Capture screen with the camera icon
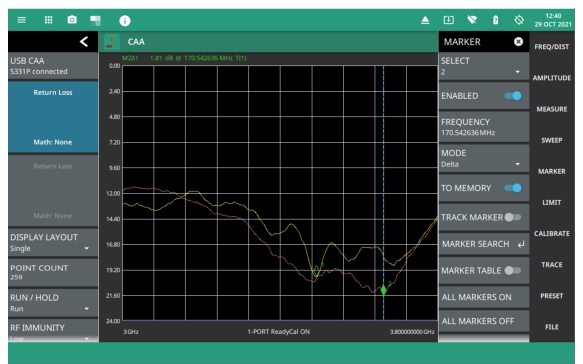Screen dimensions: 583x364 click(x=72, y=20)
